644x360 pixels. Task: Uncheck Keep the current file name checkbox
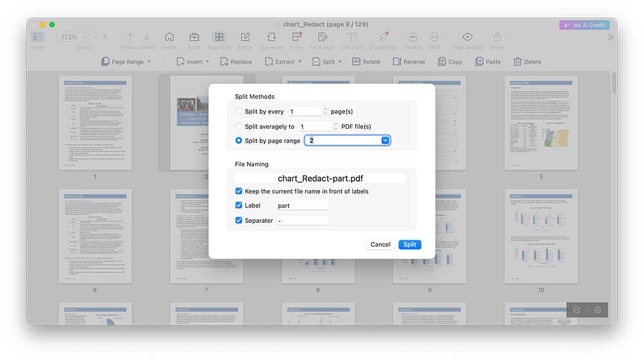(239, 191)
